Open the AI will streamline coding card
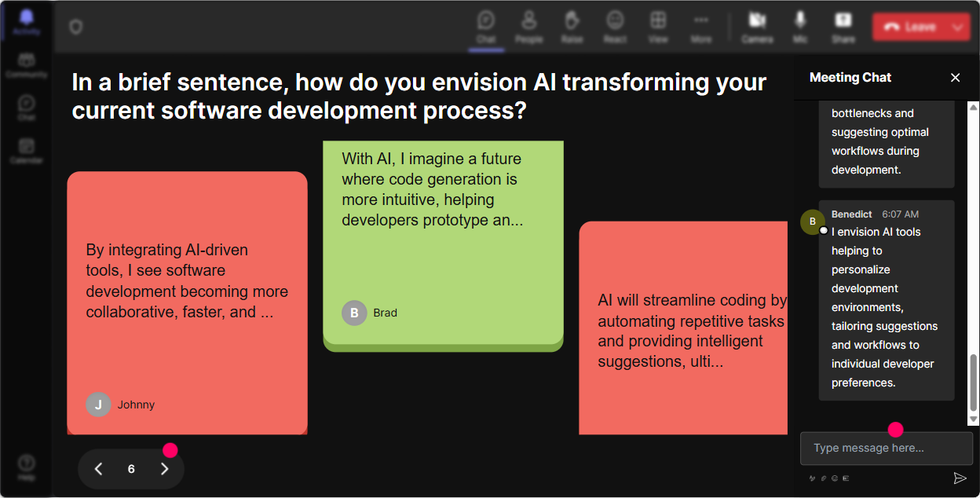980x498 pixels. (x=683, y=328)
